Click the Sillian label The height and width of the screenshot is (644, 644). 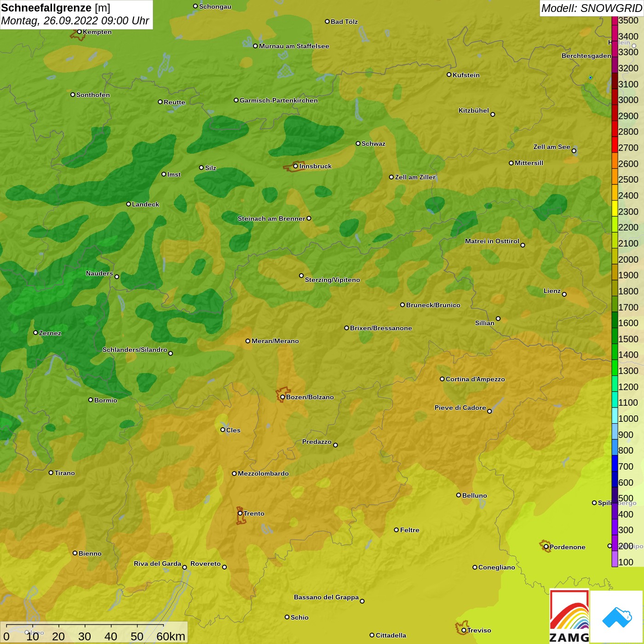click(x=485, y=323)
